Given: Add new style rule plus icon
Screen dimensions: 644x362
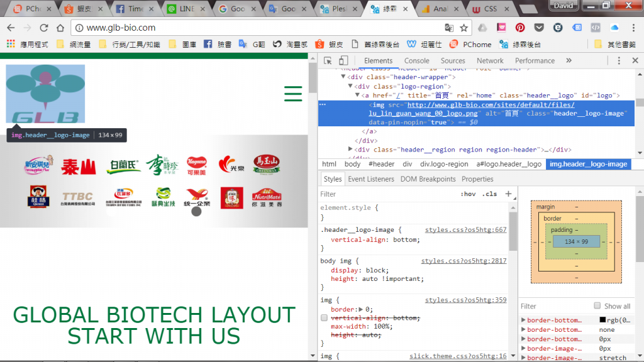Looking at the screenshot, I should pos(508,194).
